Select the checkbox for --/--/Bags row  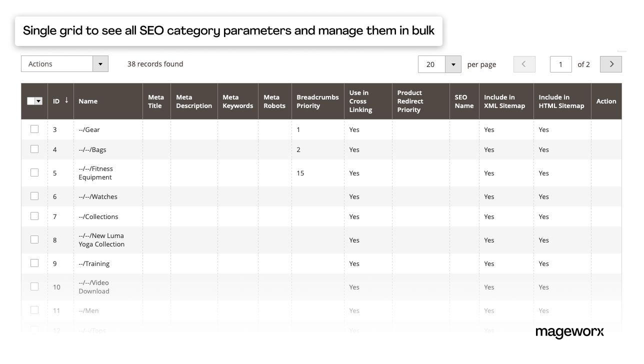(x=34, y=149)
